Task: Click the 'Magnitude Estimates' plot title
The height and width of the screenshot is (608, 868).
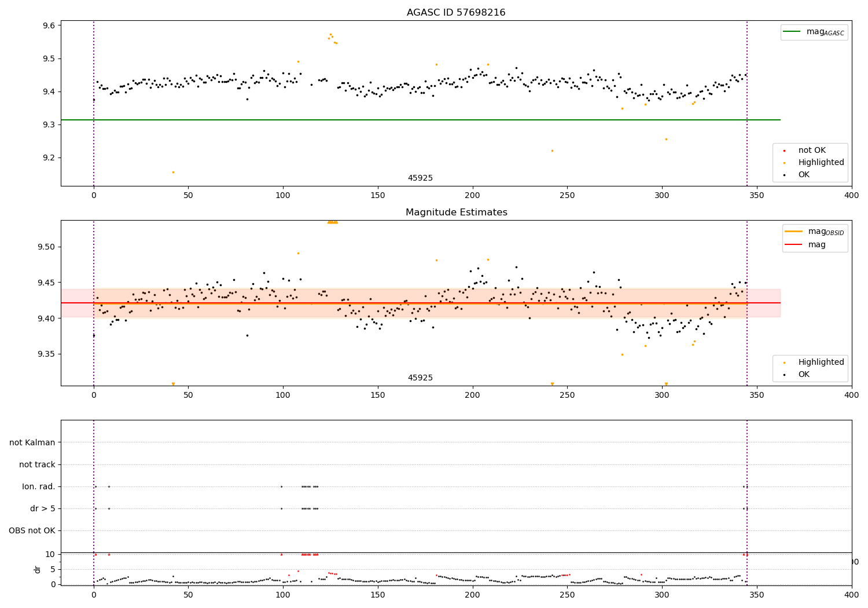Action: pyautogui.click(x=456, y=213)
